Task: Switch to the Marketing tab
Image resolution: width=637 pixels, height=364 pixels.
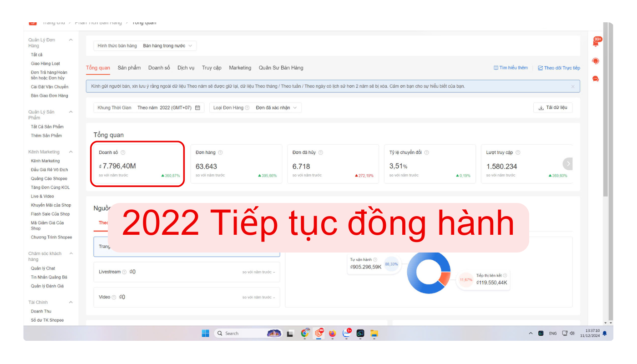Action: pos(240,68)
